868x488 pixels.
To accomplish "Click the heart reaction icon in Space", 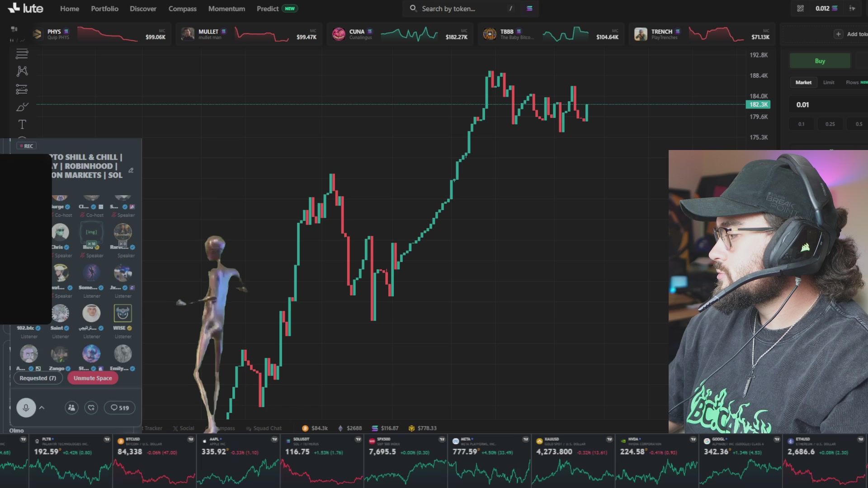I will click(x=91, y=408).
